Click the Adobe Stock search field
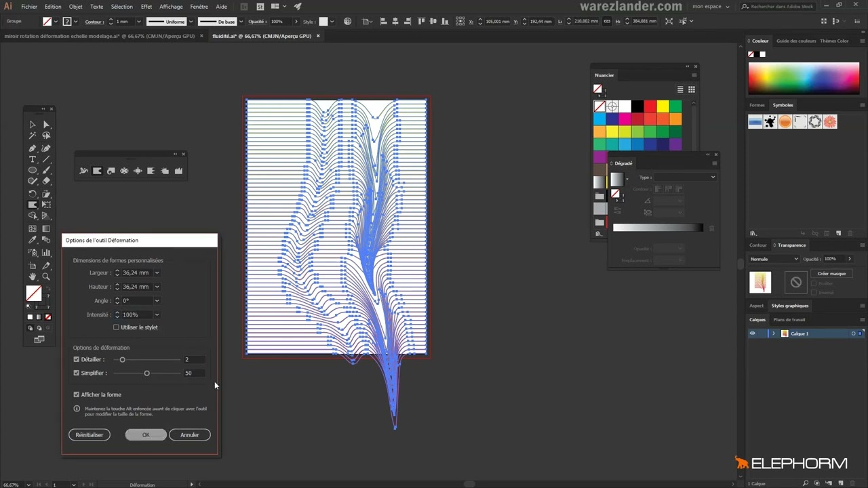 coord(778,6)
